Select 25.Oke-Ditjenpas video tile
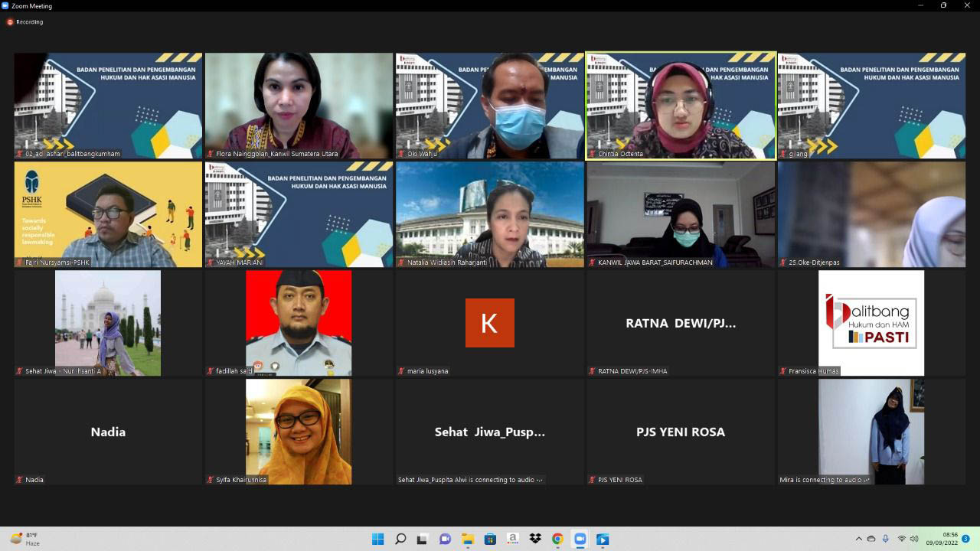The image size is (980, 551). click(x=871, y=214)
